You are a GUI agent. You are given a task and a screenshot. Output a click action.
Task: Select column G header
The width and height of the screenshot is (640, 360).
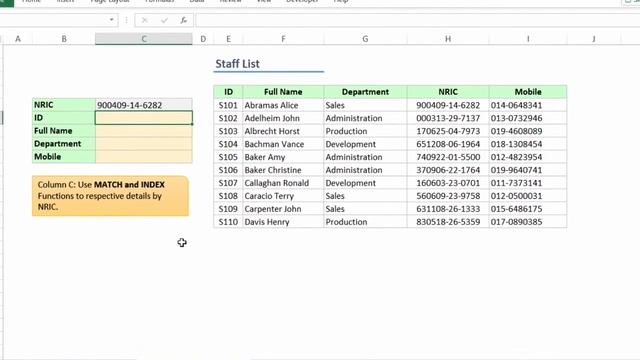(x=365, y=39)
